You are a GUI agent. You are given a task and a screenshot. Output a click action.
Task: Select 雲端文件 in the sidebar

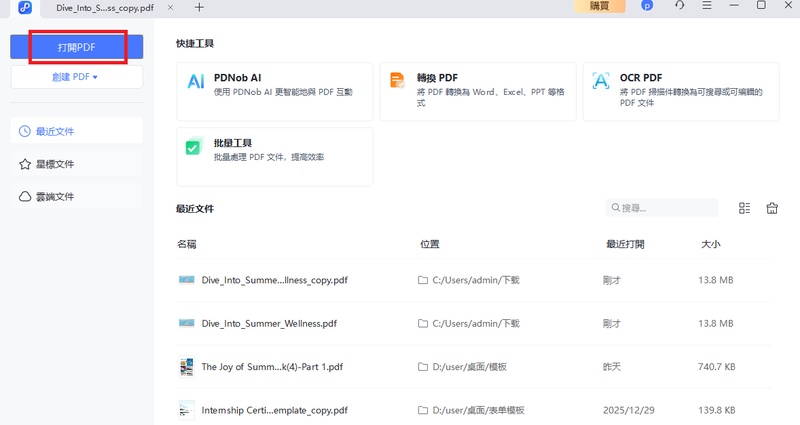pos(77,196)
